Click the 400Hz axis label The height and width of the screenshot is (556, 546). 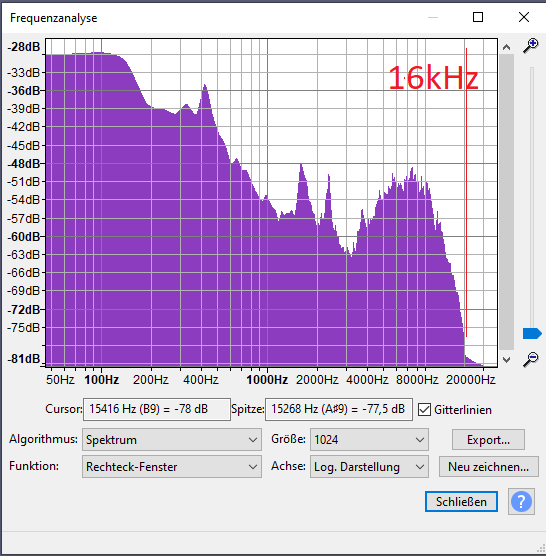pyautogui.click(x=201, y=380)
